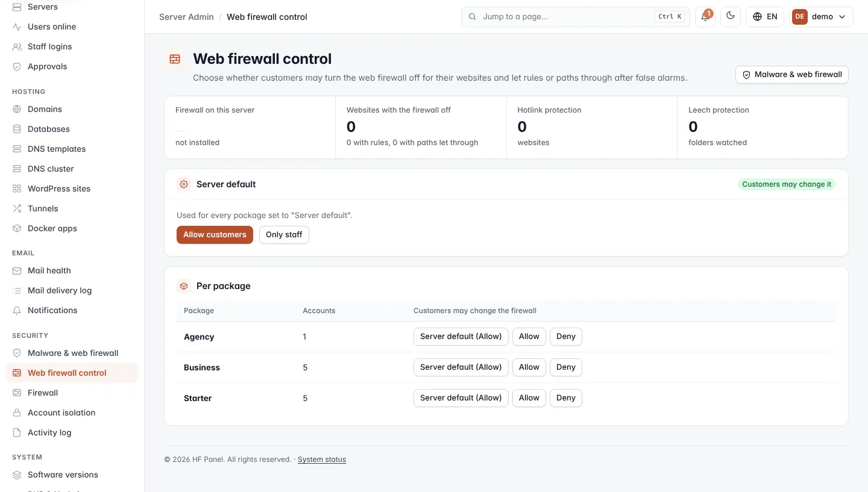Open Staff logins page in sidebar

(x=72, y=46)
